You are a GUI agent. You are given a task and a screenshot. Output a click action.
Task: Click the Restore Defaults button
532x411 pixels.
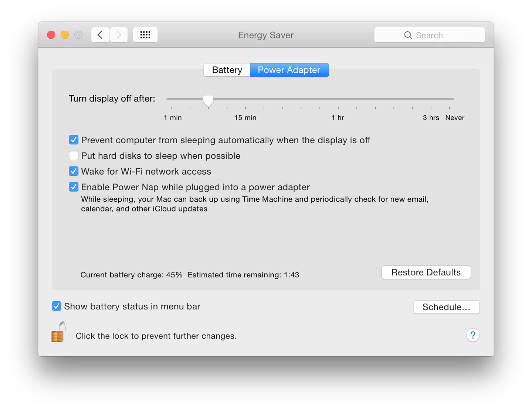point(426,273)
